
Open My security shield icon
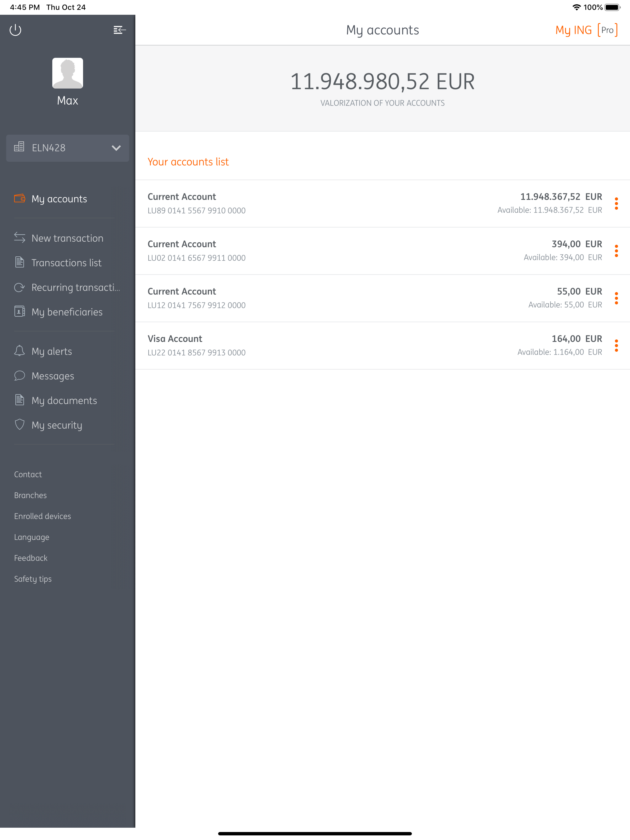(19, 425)
